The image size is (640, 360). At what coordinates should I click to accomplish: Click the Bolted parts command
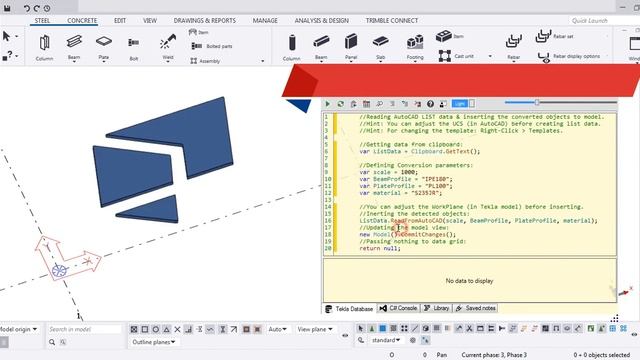point(211,46)
